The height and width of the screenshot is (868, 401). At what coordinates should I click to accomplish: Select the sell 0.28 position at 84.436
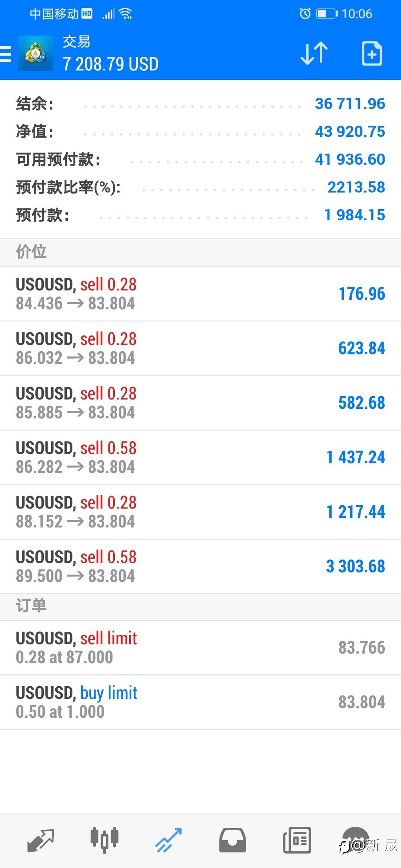pyautogui.click(x=200, y=294)
